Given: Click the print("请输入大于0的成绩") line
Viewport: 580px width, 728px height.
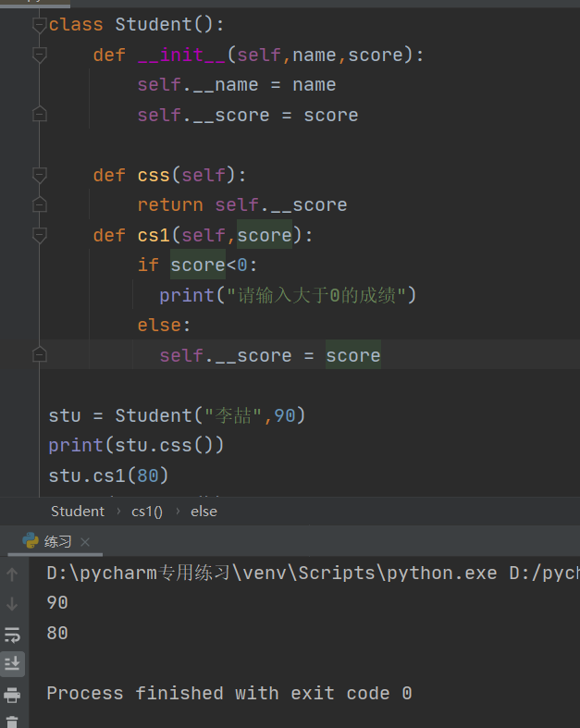Looking at the screenshot, I should point(288,295).
